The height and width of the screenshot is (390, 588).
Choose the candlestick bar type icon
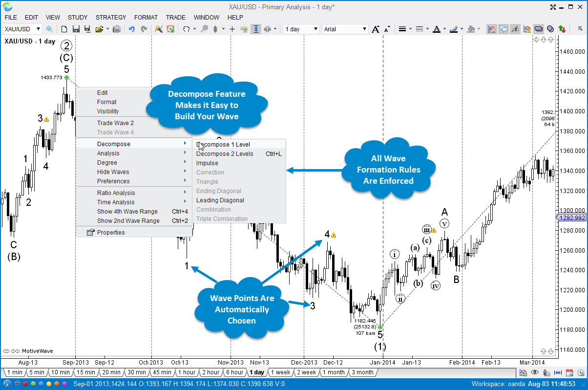215,29
